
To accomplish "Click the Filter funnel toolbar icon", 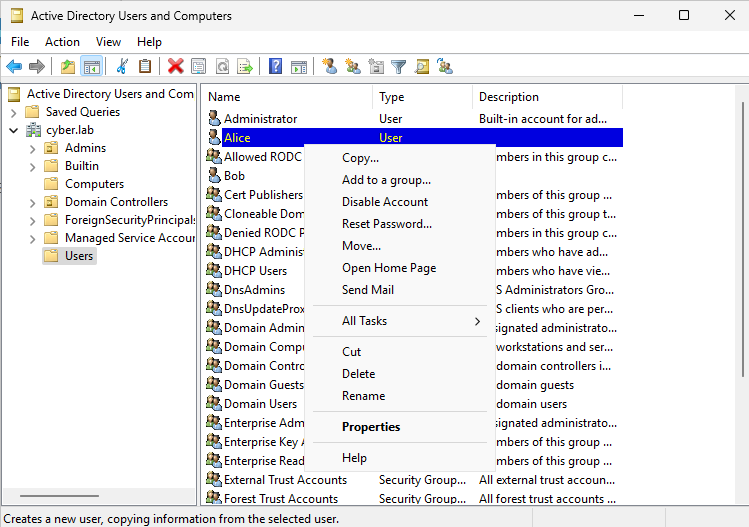I will [x=399, y=67].
